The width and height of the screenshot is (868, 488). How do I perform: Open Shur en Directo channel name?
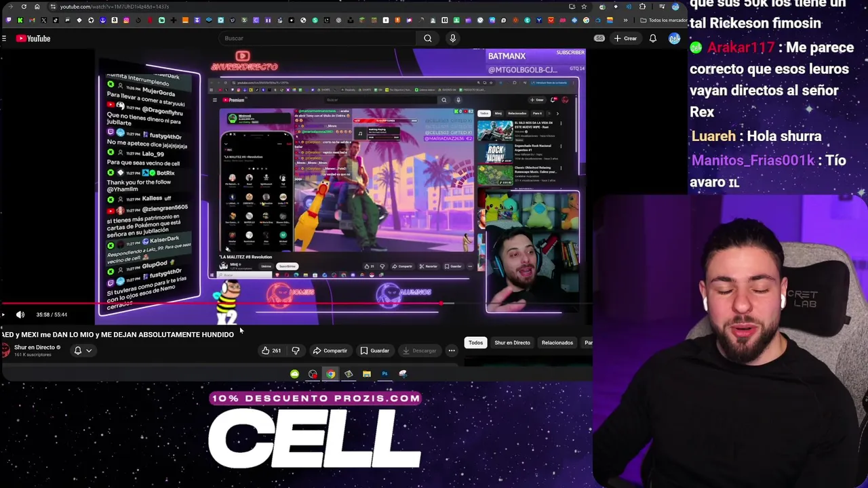[x=35, y=348]
